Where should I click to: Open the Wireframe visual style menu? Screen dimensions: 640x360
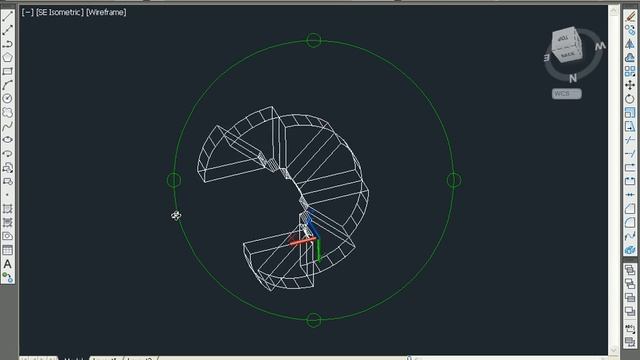pos(106,12)
